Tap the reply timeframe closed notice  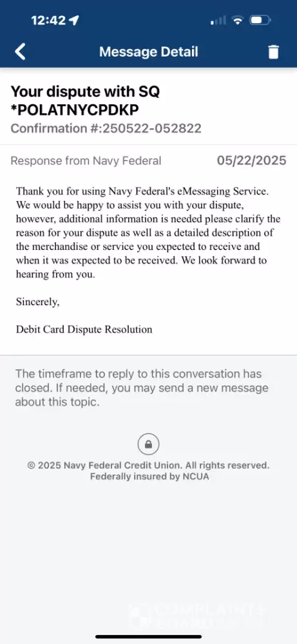tap(142, 388)
